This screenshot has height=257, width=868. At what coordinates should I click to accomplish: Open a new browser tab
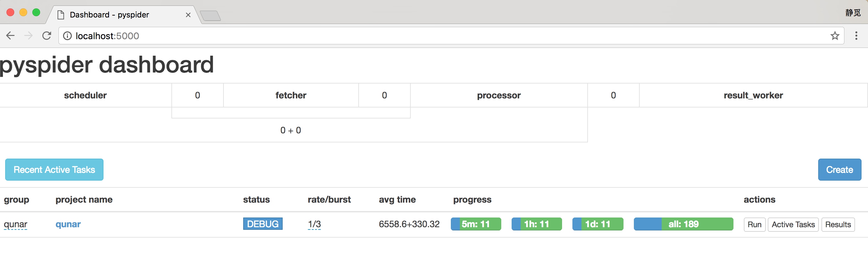pyautogui.click(x=210, y=16)
